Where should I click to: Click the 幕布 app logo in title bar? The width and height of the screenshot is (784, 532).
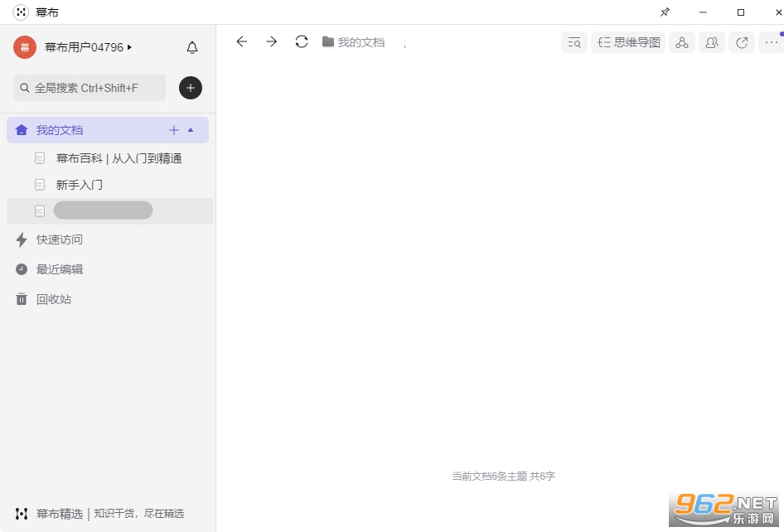(x=21, y=12)
